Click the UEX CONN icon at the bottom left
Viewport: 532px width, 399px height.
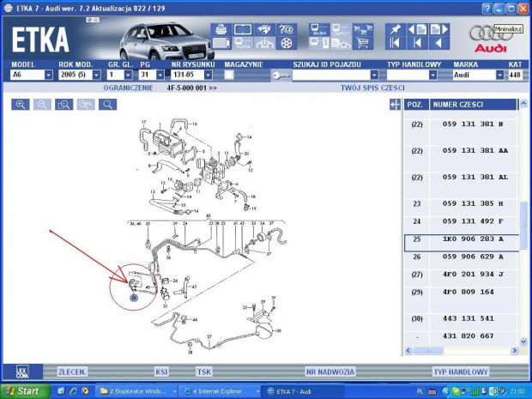click(22, 372)
